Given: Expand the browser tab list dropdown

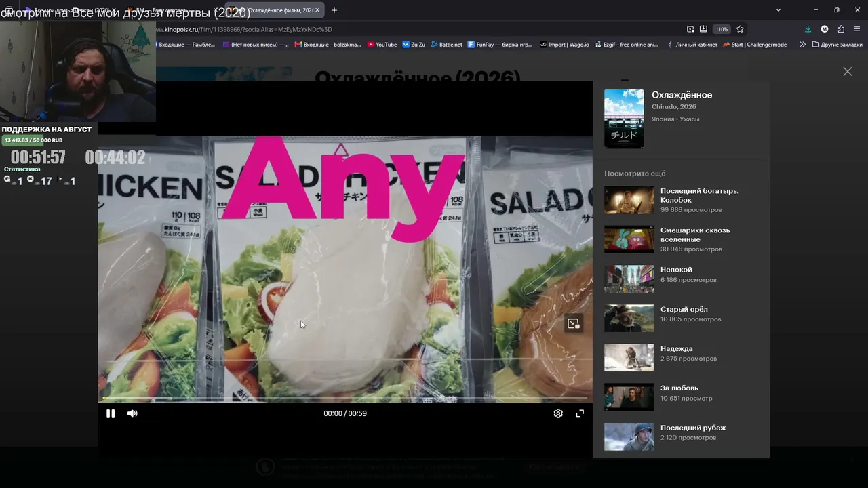Looking at the screenshot, I should click(778, 10).
